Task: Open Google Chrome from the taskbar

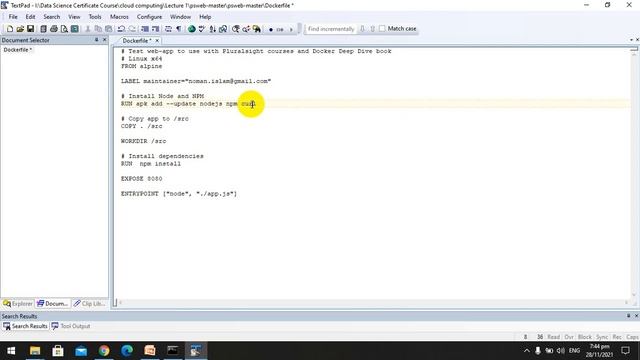Action: (104, 351)
